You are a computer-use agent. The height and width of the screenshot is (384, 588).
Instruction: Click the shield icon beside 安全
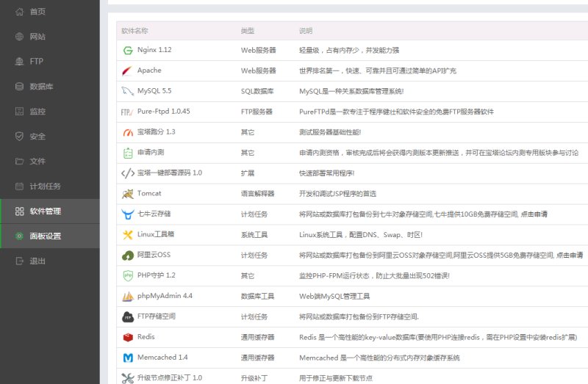click(x=20, y=136)
